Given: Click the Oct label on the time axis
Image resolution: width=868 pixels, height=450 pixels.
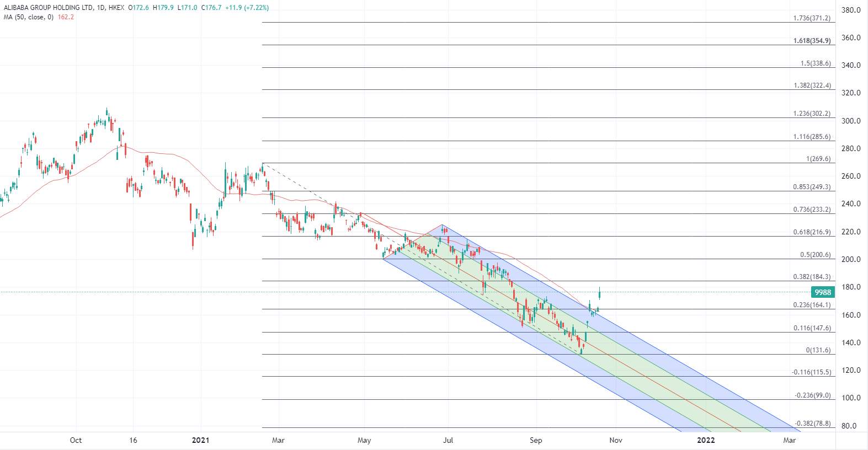Looking at the screenshot, I should 76,440.
